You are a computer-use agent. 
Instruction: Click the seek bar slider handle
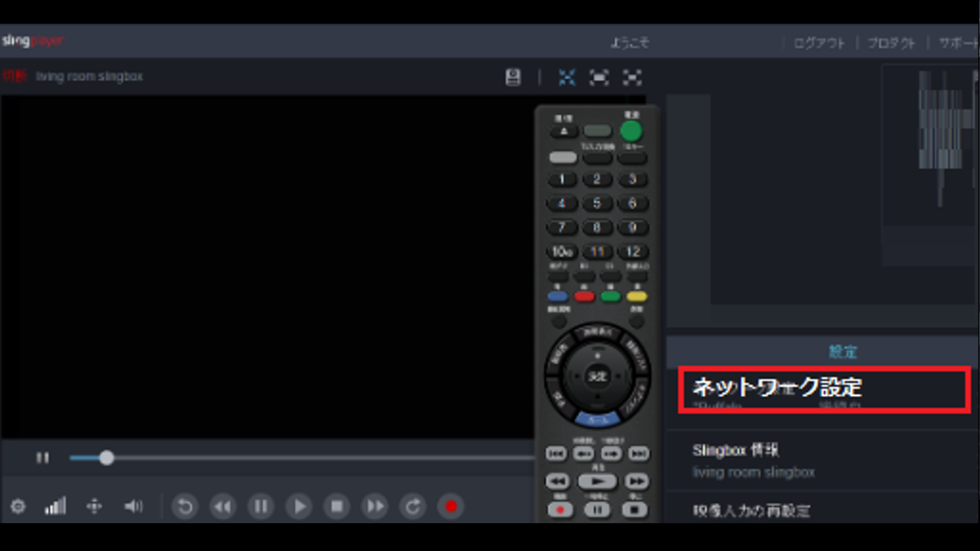click(106, 458)
